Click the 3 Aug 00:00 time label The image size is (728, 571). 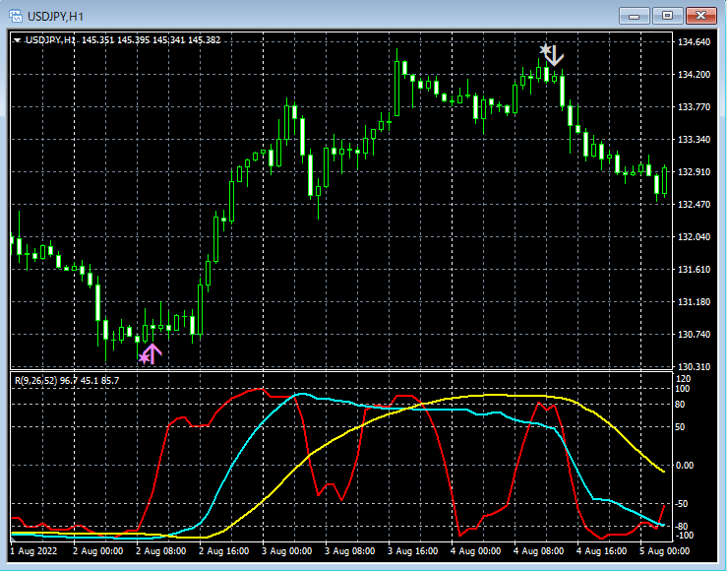(287, 552)
